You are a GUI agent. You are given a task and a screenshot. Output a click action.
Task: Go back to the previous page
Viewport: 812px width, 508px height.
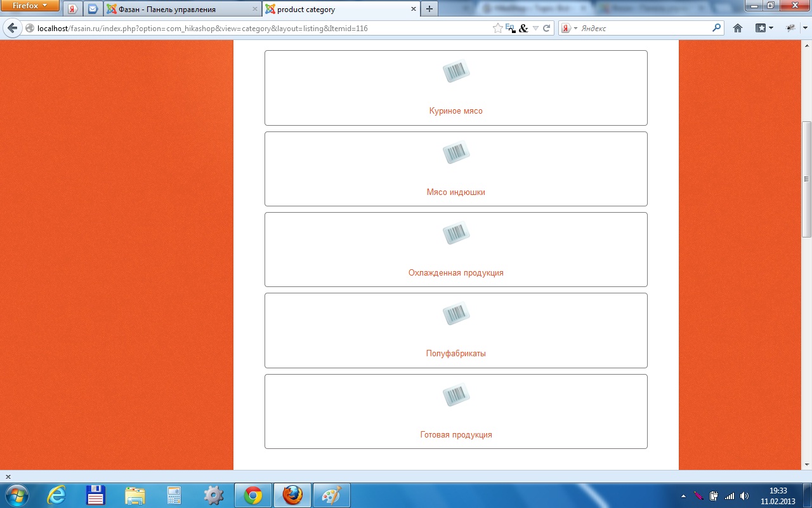tap(12, 28)
